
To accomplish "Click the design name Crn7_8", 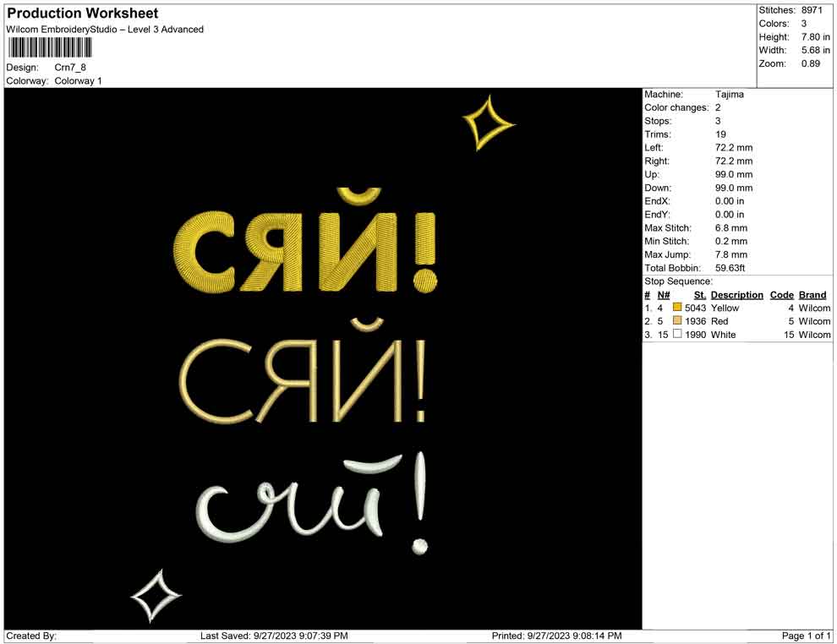I will click(70, 68).
